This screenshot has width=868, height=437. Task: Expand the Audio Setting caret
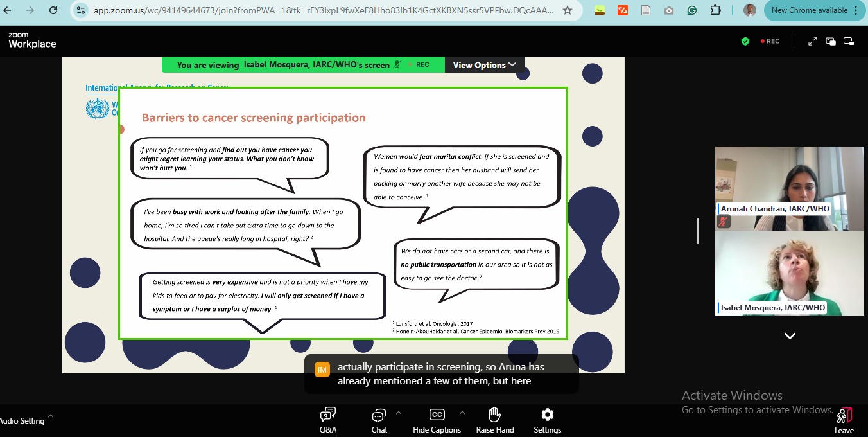51,416
